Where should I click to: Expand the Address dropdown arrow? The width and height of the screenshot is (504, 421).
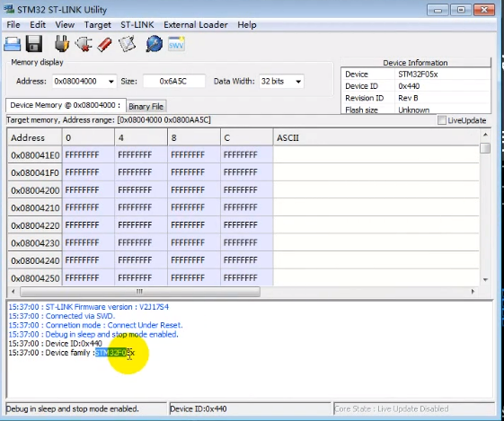(111, 82)
